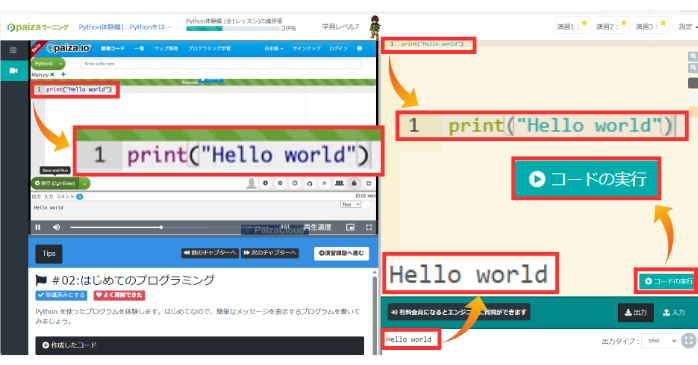
Task: Switch to the 出力 output tab on right
Action: coord(636,312)
